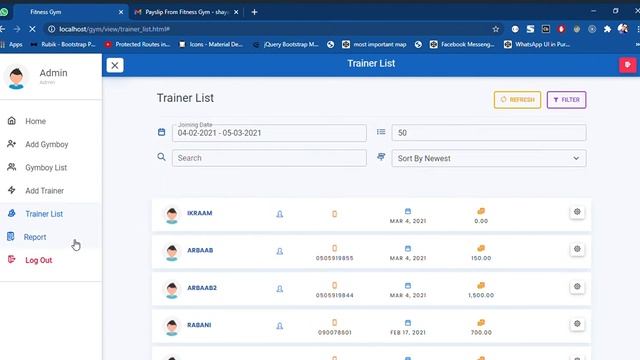Click the user icon in ARBAAB row

click(280, 251)
